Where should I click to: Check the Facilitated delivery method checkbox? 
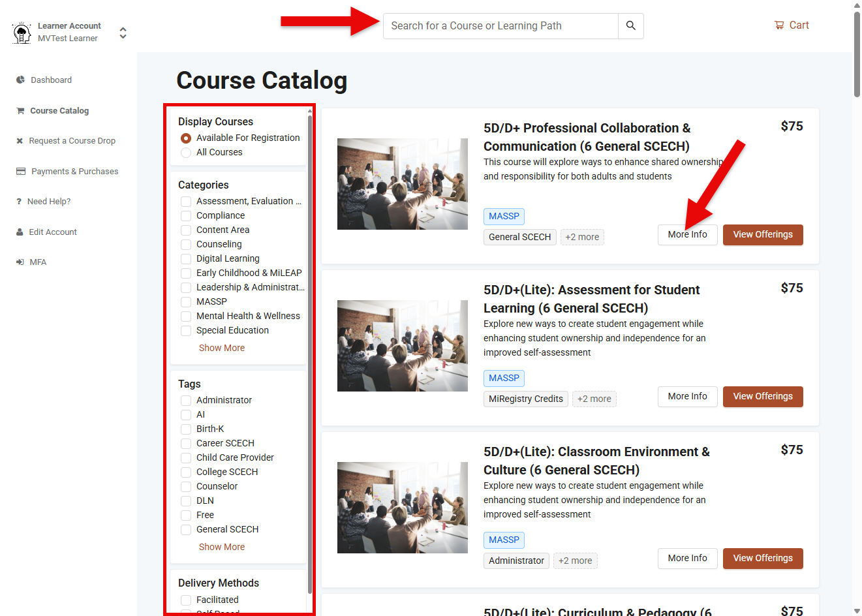pos(186,600)
